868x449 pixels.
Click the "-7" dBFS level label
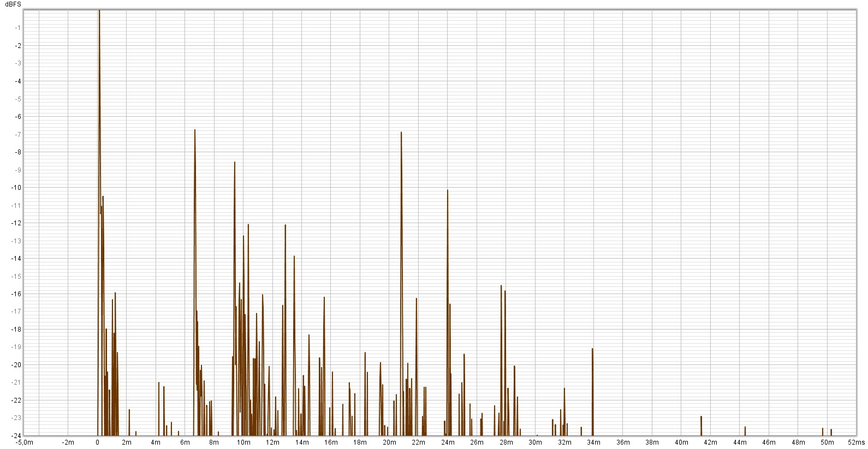pyautogui.click(x=18, y=134)
